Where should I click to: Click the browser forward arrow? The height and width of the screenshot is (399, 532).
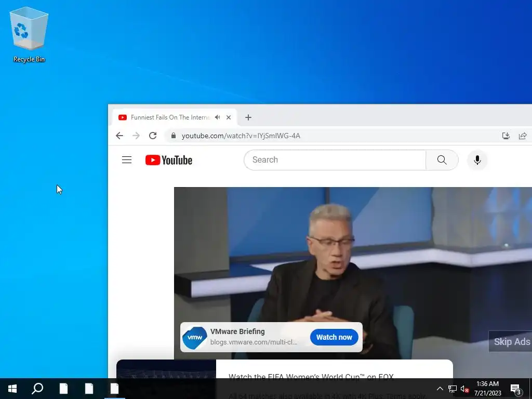tap(136, 136)
